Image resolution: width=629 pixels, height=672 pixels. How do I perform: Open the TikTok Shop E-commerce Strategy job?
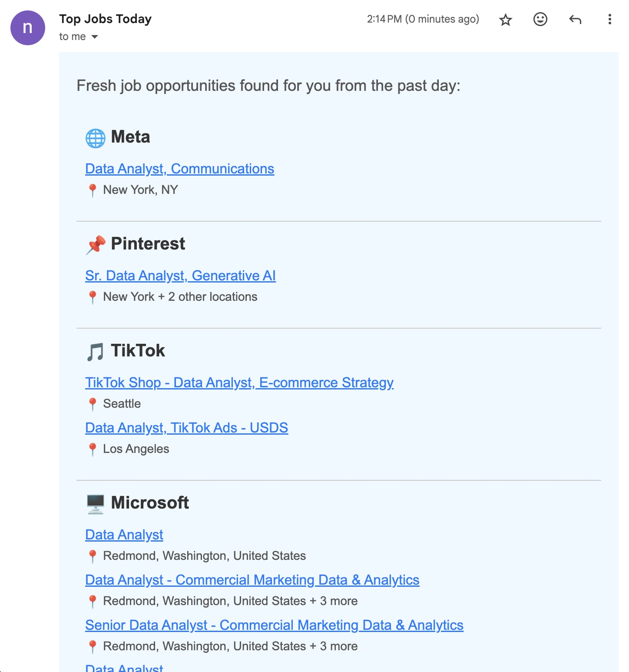click(239, 383)
